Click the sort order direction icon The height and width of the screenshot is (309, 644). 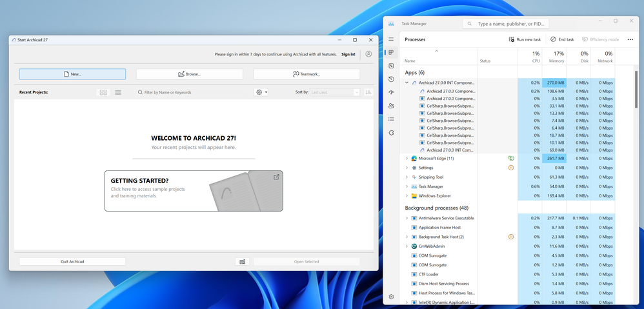pyautogui.click(x=368, y=92)
